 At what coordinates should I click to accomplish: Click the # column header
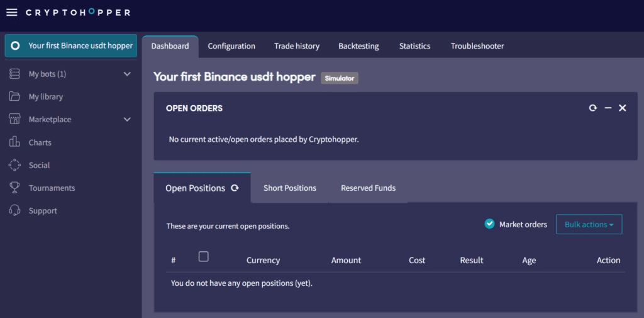pyautogui.click(x=174, y=261)
